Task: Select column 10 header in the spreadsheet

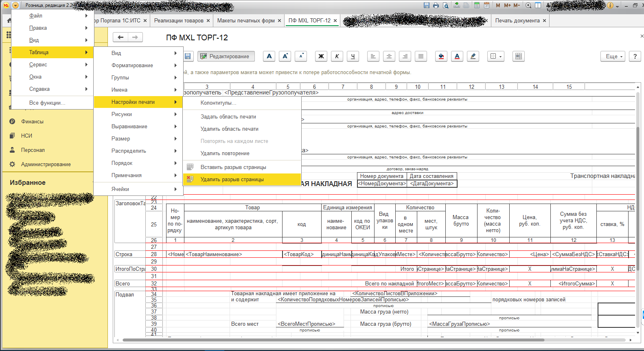Action: (418, 86)
